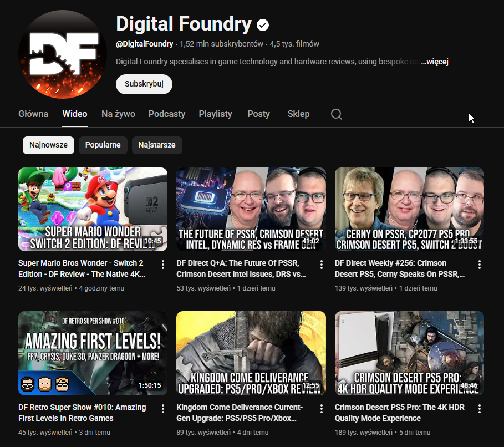
Task: Open DF Retro Super Show #010 title link
Action: tap(82, 413)
